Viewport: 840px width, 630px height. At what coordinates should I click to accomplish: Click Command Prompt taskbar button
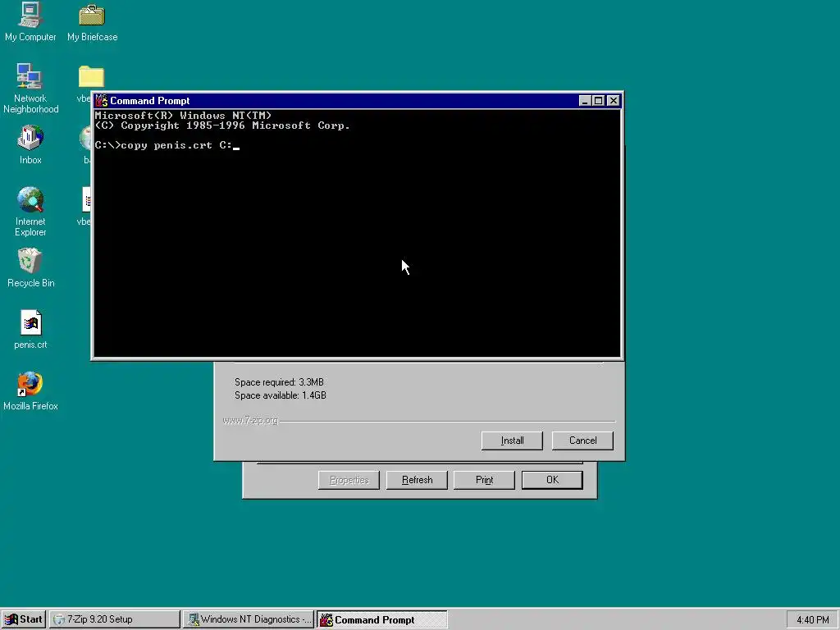(x=382, y=619)
